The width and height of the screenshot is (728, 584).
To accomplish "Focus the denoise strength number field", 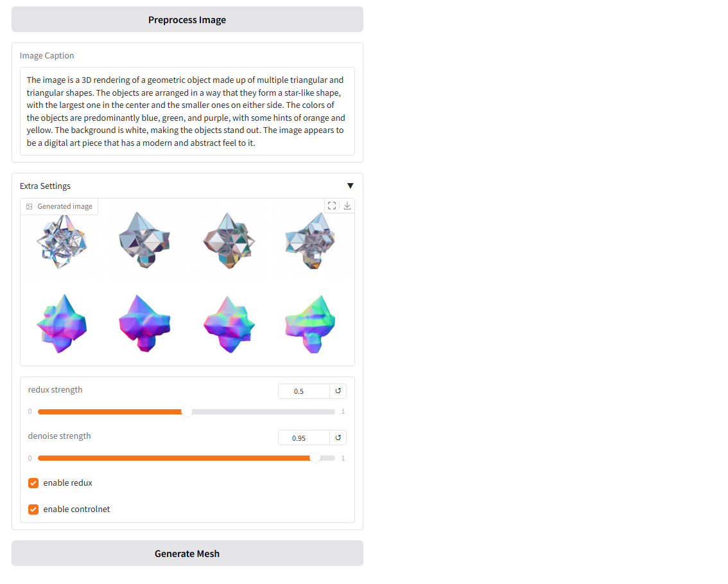I will click(x=303, y=438).
